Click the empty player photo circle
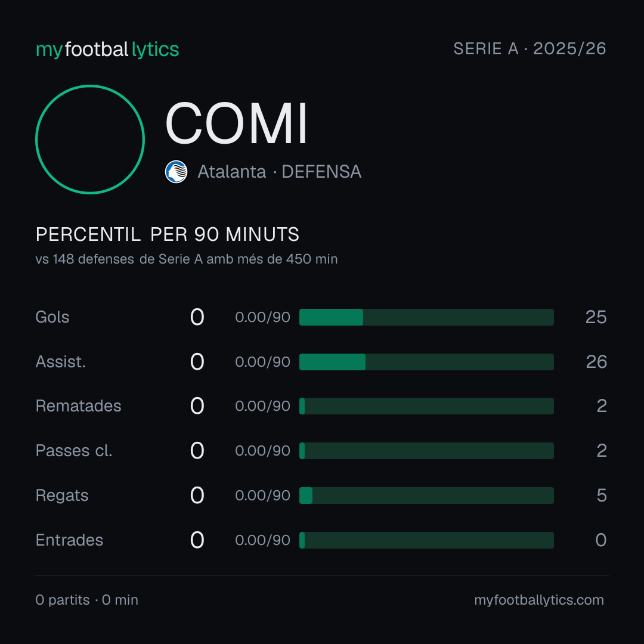The image size is (644, 644). pos(90,139)
